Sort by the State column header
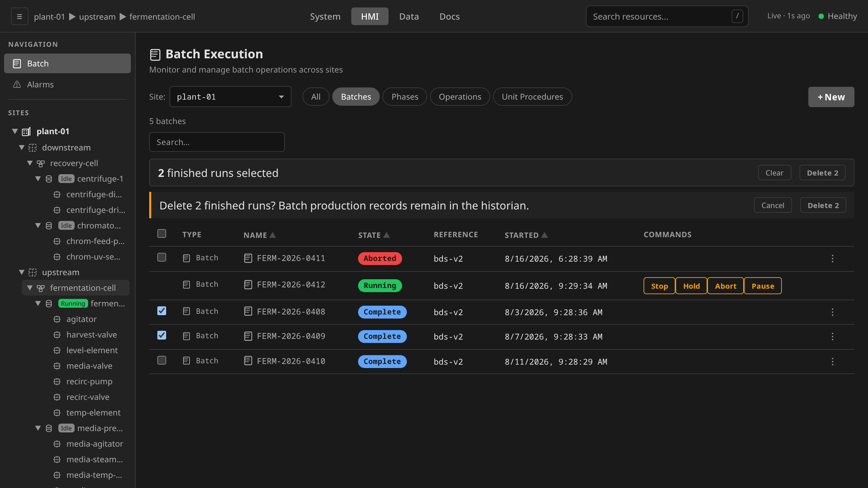Image resolution: width=868 pixels, height=488 pixels. point(374,235)
